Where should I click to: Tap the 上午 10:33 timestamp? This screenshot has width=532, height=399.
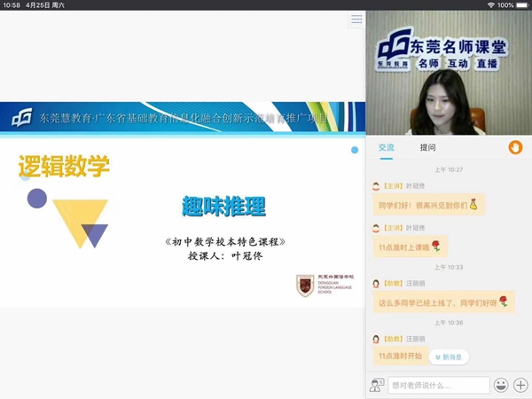coord(449,268)
